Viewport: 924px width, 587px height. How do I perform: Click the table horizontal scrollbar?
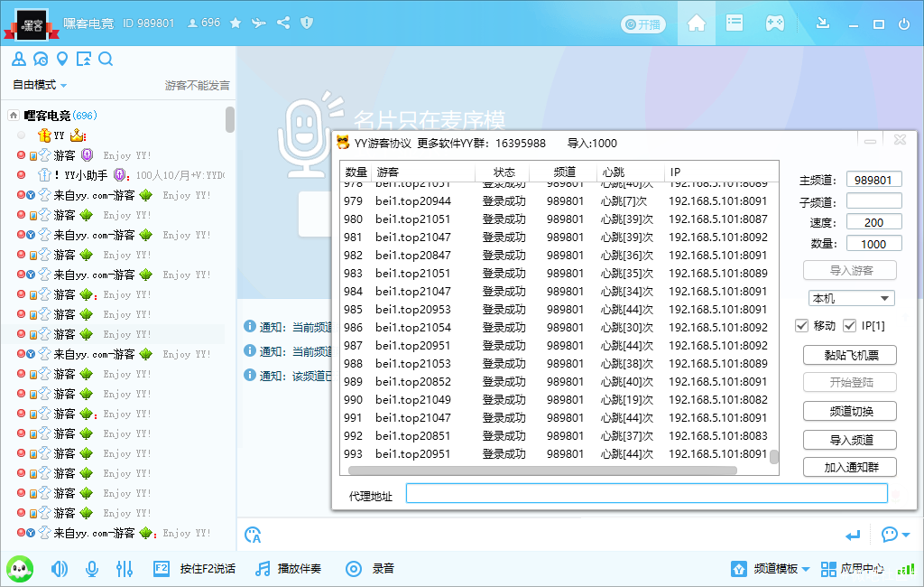[x=542, y=471]
